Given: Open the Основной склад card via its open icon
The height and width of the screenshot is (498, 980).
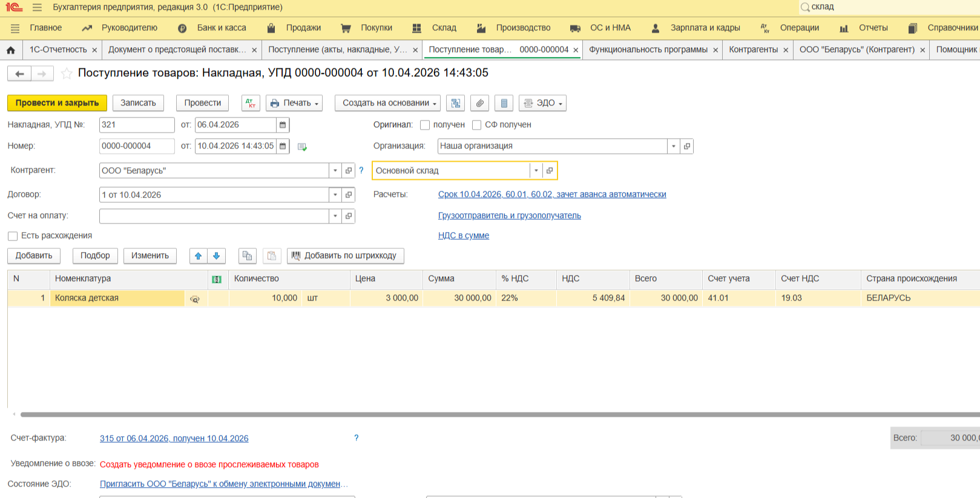Looking at the screenshot, I should pyautogui.click(x=549, y=170).
